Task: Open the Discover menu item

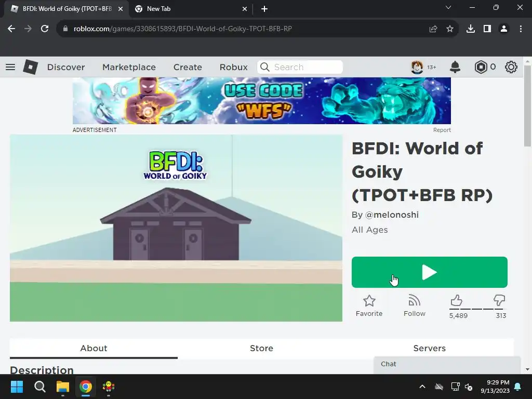Action: [x=66, y=67]
